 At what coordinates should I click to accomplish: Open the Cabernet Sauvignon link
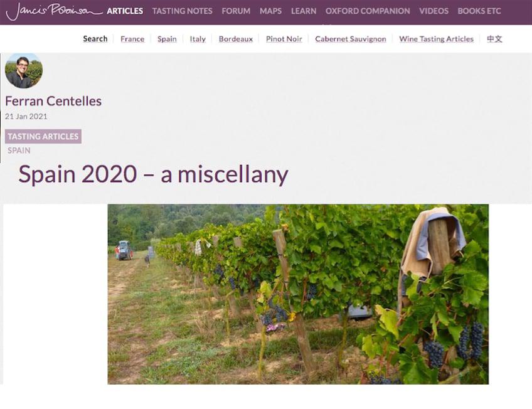click(x=351, y=39)
